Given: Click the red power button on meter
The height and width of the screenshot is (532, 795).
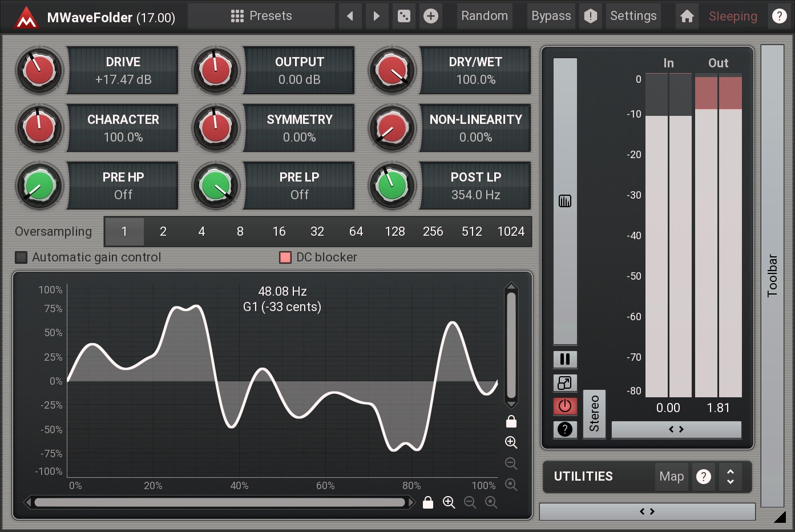Looking at the screenshot, I should (x=565, y=406).
